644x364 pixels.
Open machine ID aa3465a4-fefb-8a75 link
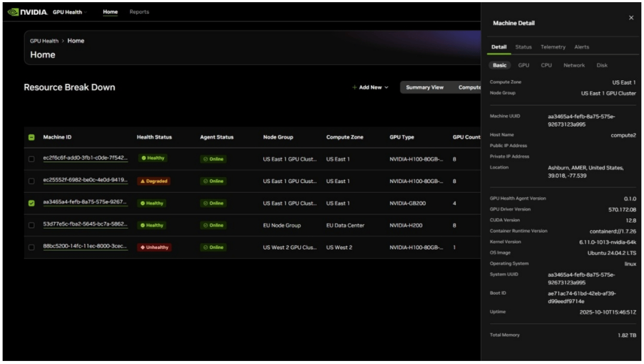(x=85, y=202)
